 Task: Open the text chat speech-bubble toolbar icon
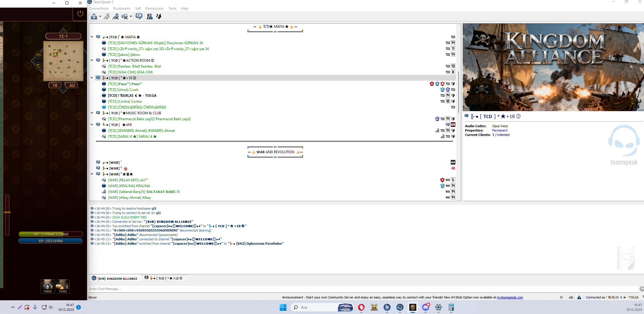139,16
